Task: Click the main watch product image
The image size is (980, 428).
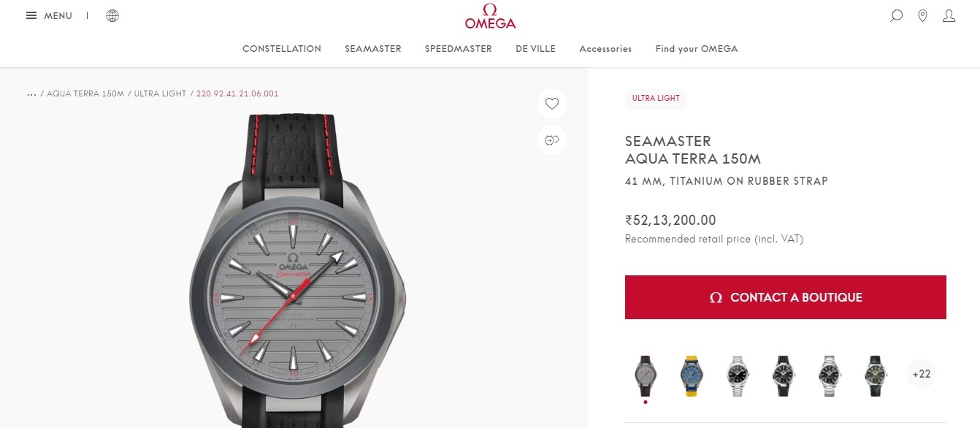Action: (x=296, y=270)
